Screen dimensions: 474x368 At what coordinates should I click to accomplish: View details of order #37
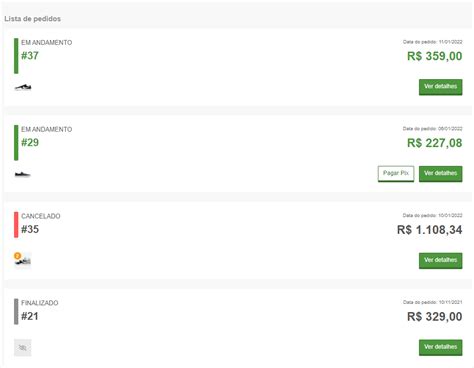click(440, 87)
